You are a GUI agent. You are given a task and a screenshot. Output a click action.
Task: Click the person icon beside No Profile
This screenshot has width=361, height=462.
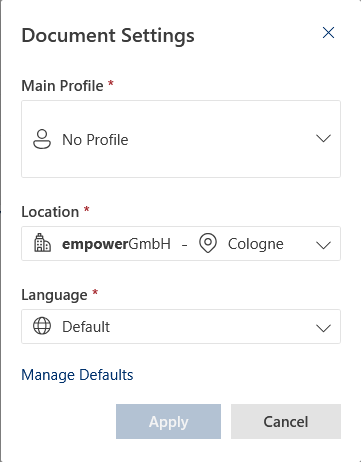(42, 139)
